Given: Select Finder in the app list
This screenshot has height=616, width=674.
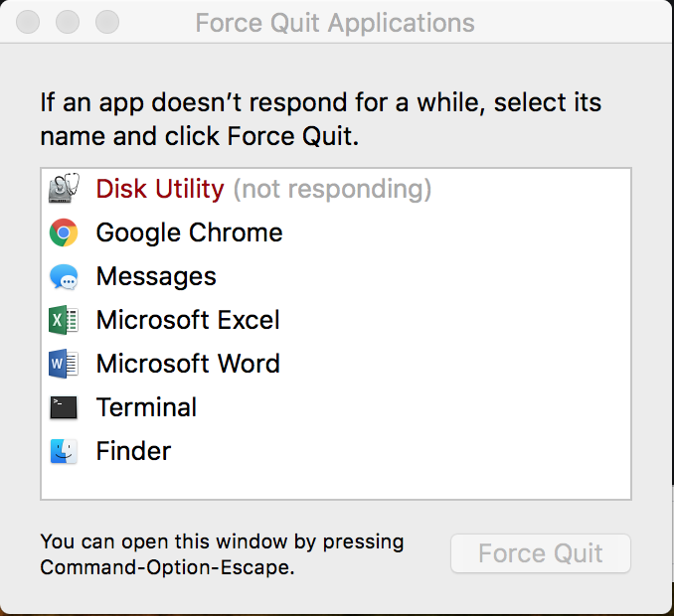Looking at the screenshot, I should (x=133, y=451).
